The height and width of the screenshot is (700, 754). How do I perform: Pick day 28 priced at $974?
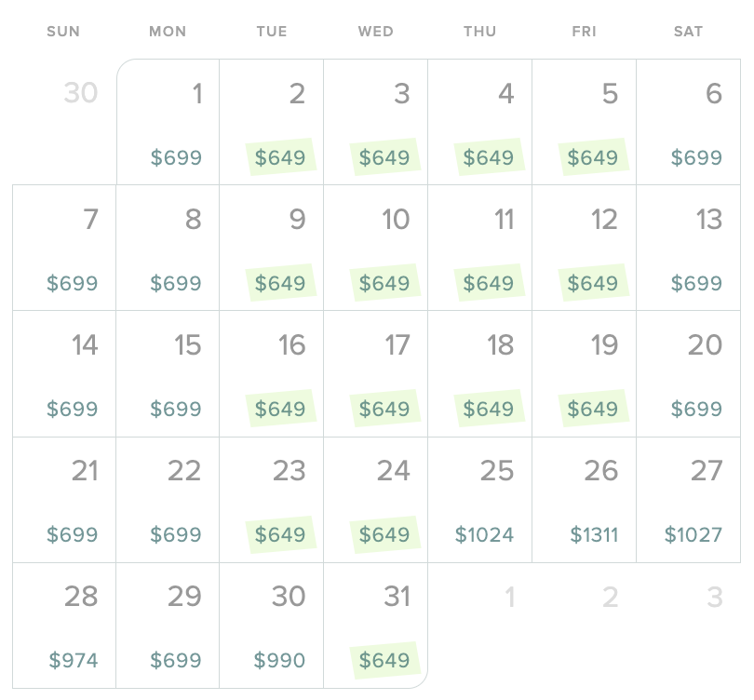pyautogui.click(x=64, y=626)
